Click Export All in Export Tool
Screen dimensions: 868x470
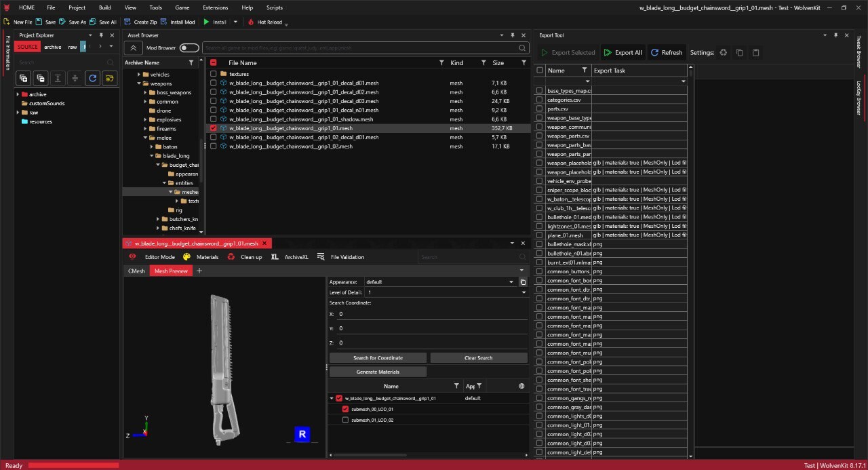click(622, 52)
